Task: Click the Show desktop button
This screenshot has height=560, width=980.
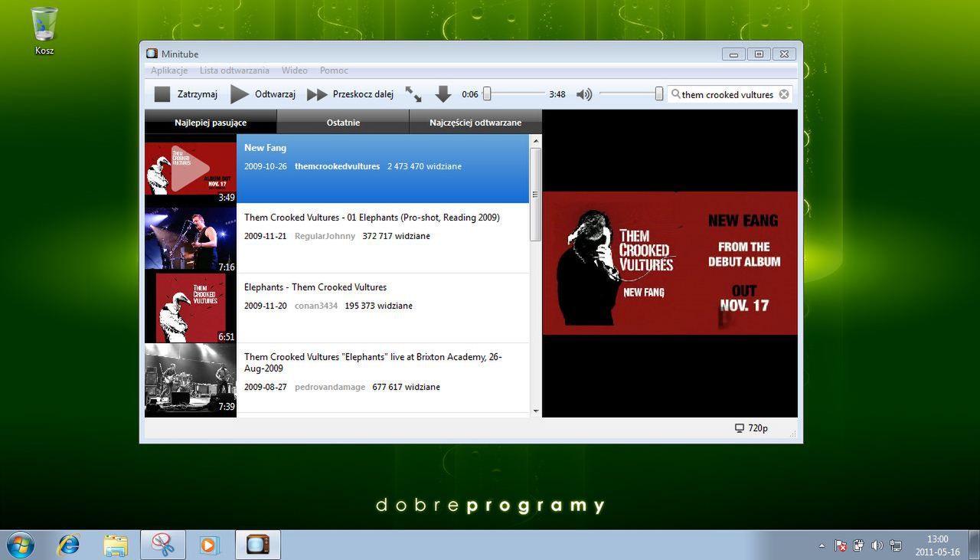Action: click(974, 545)
